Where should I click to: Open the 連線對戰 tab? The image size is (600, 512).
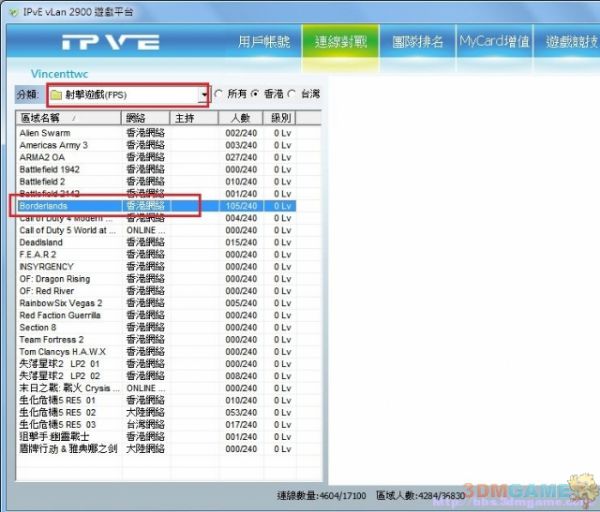340,43
